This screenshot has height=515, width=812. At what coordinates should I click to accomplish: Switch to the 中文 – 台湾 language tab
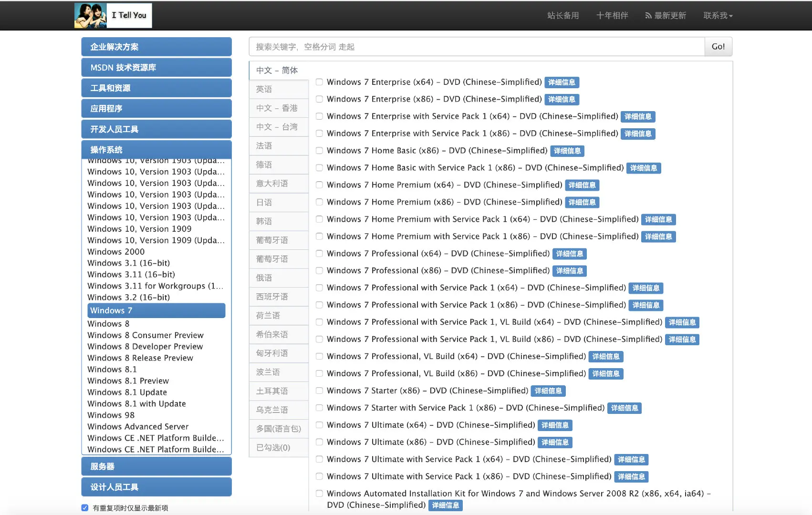coord(279,127)
